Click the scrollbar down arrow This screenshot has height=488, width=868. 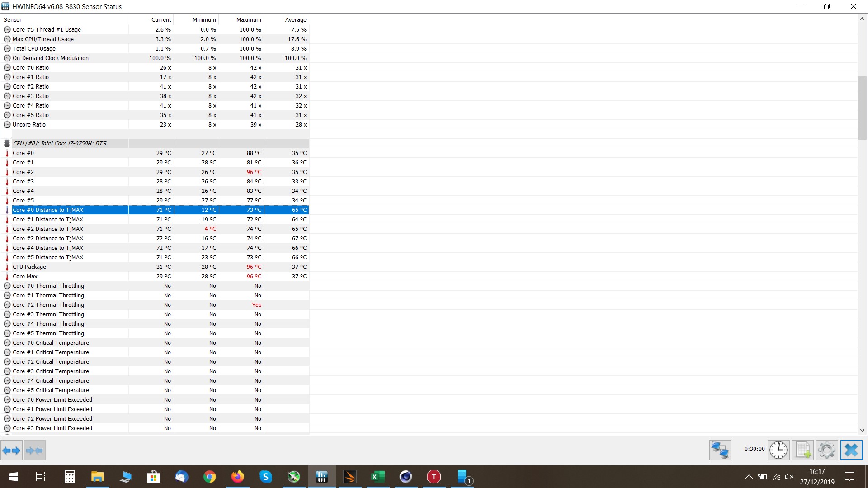(862, 430)
